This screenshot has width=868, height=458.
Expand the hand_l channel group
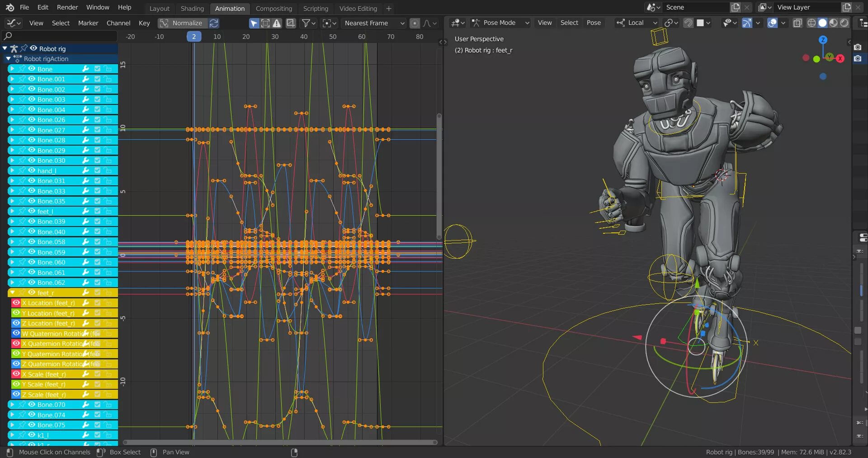(x=12, y=170)
